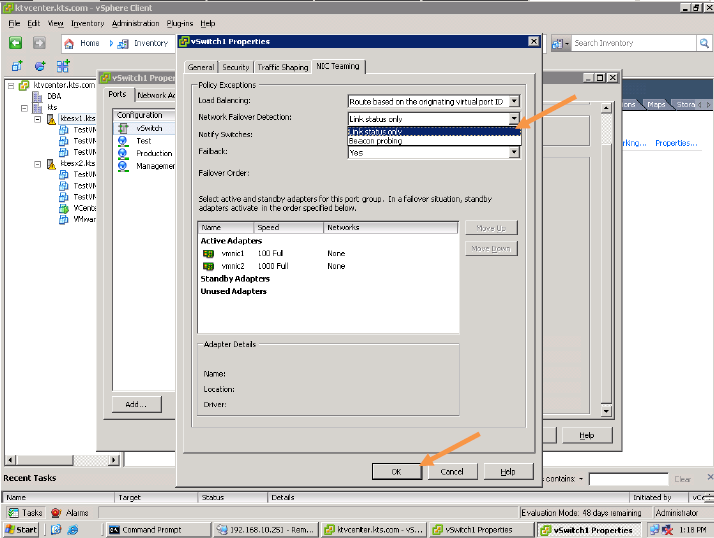Click the kts datacenter icon
The height and width of the screenshot is (538, 714).
(37, 108)
